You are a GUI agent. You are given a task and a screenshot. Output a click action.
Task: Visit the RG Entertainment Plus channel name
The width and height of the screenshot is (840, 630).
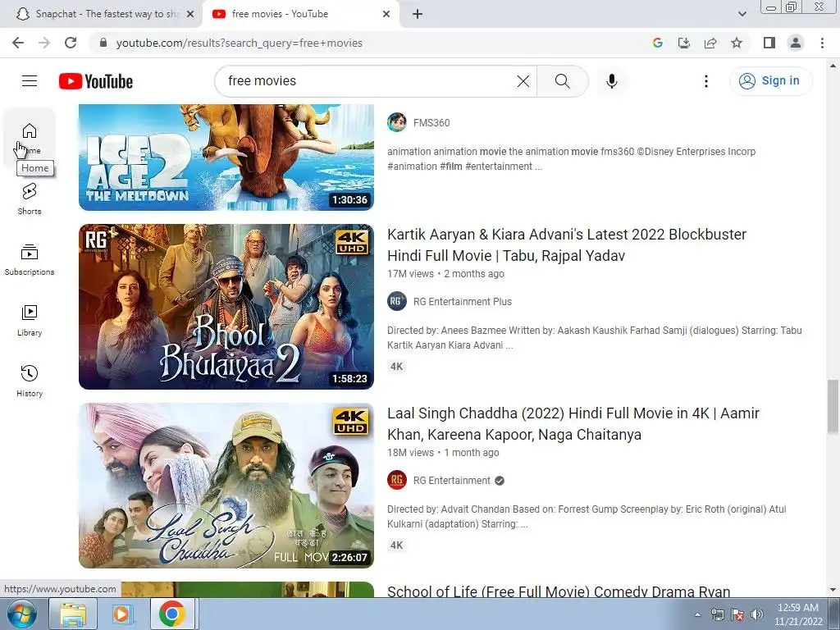pos(463,302)
